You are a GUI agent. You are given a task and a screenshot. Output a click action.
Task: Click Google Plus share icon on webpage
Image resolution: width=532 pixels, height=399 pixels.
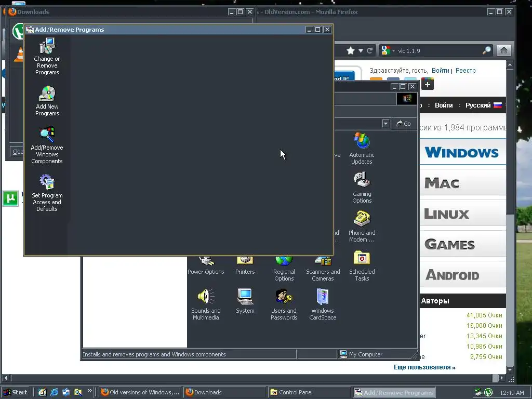(428, 84)
